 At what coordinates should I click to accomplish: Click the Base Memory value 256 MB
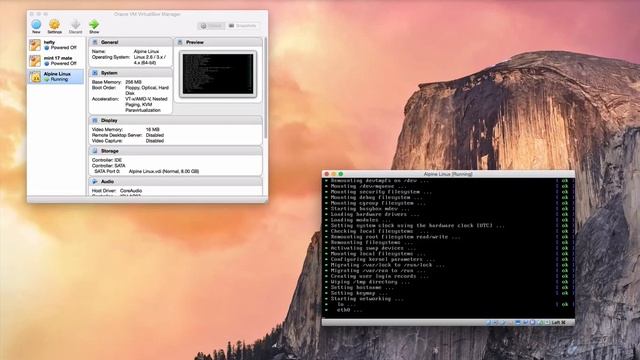pyautogui.click(x=133, y=82)
